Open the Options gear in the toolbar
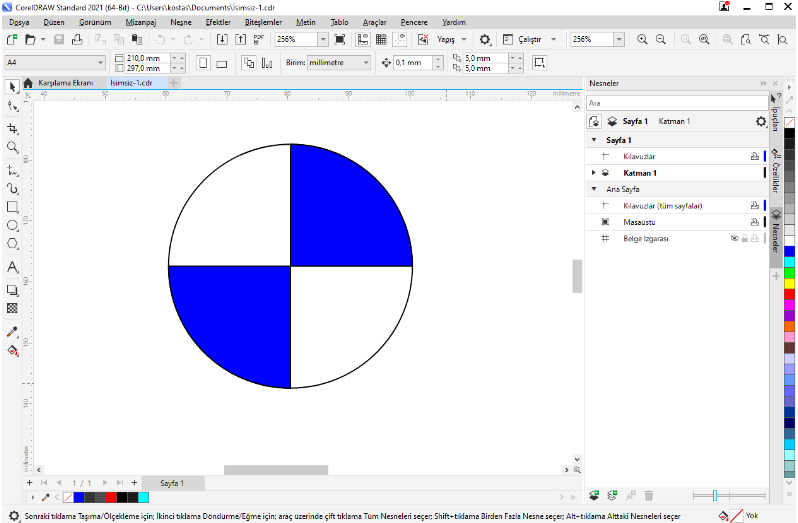Image resolution: width=798 pixels, height=523 pixels. pos(485,39)
